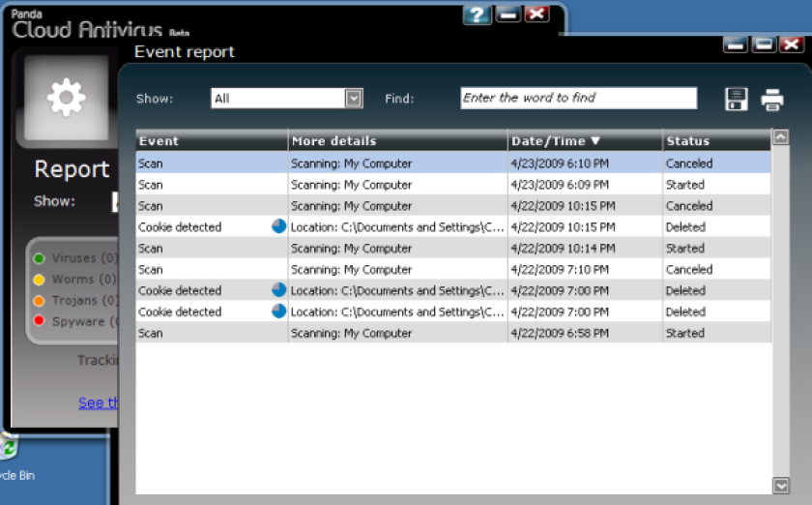Click Trojans (0) in Panda report panel

coord(85,300)
